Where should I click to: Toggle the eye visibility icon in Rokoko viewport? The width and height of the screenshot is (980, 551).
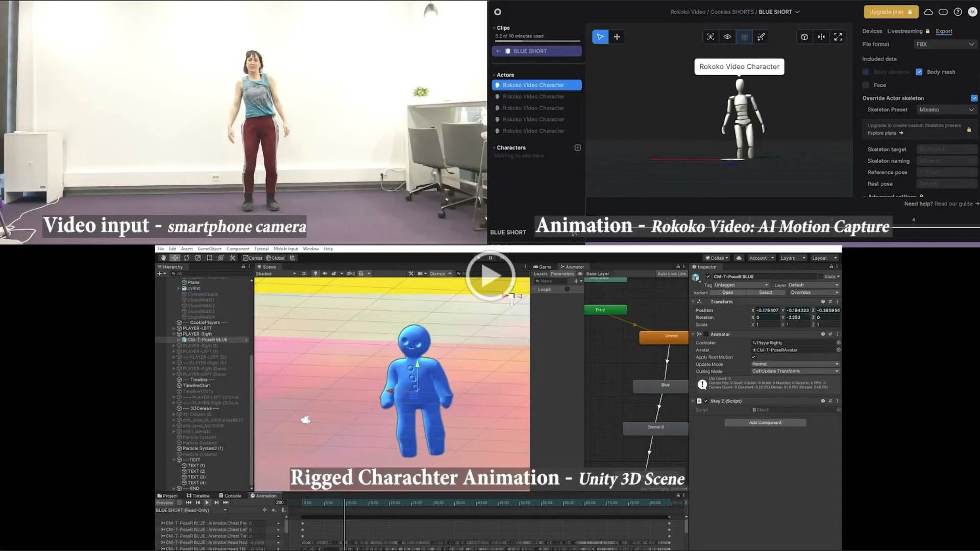click(x=727, y=37)
